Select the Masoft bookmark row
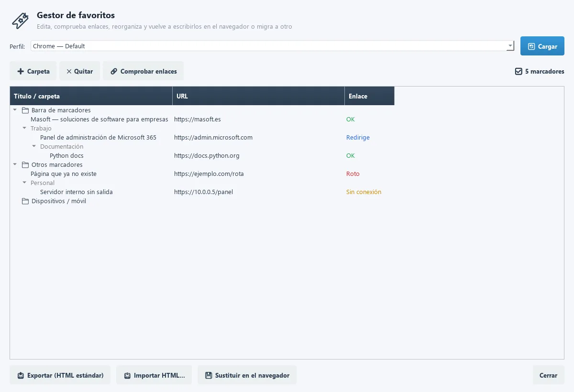 click(x=99, y=120)
